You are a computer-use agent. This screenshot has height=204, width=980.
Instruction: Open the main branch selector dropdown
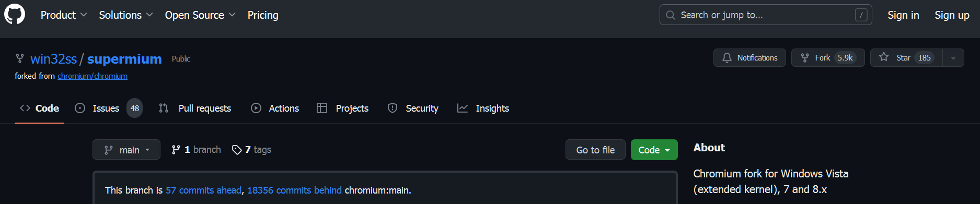tap(126, 150)
